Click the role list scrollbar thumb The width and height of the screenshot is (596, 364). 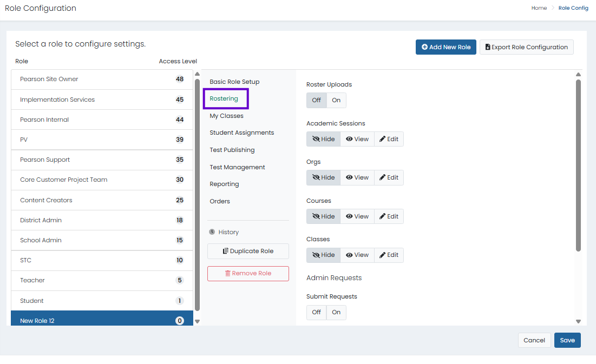[x=197, y=195]
